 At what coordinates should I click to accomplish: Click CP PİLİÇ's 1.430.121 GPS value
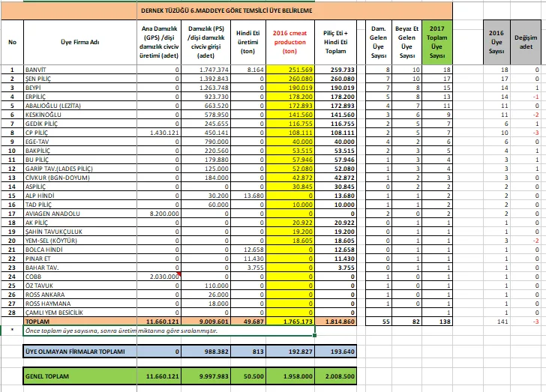(159, 133)
